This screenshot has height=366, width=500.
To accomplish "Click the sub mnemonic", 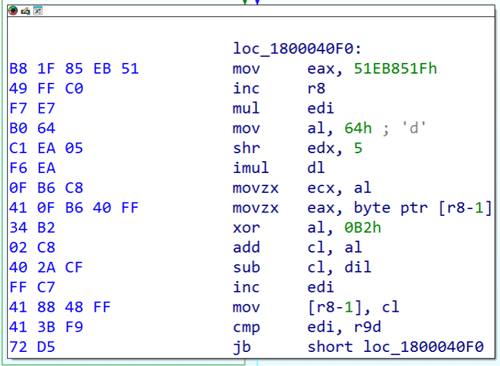I will (246, 268).
